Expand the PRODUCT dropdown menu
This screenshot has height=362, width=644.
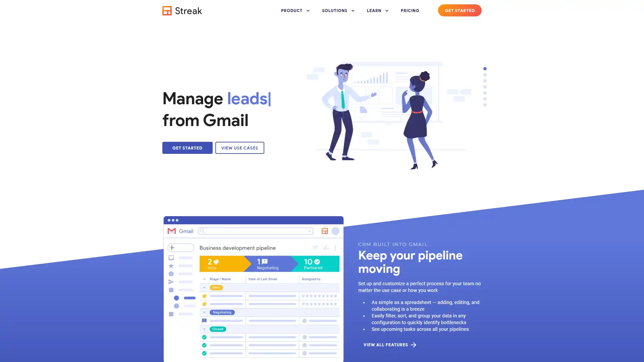point(296,10)
